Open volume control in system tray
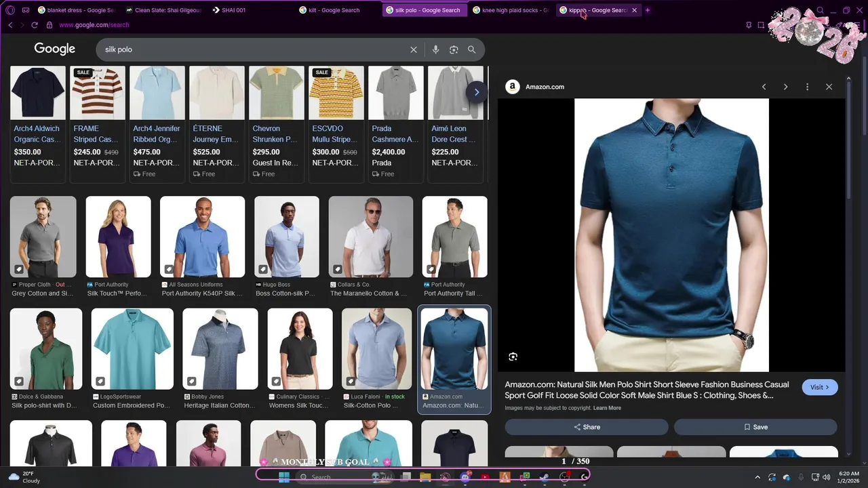This screenshot has height=488, width=868. pyautogui.click(x=827, y=477)
